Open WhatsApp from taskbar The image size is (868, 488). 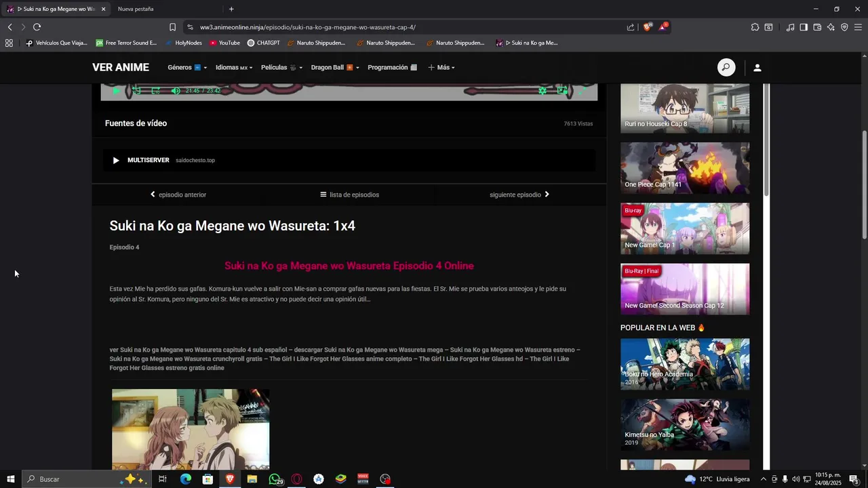coord(275,479)
